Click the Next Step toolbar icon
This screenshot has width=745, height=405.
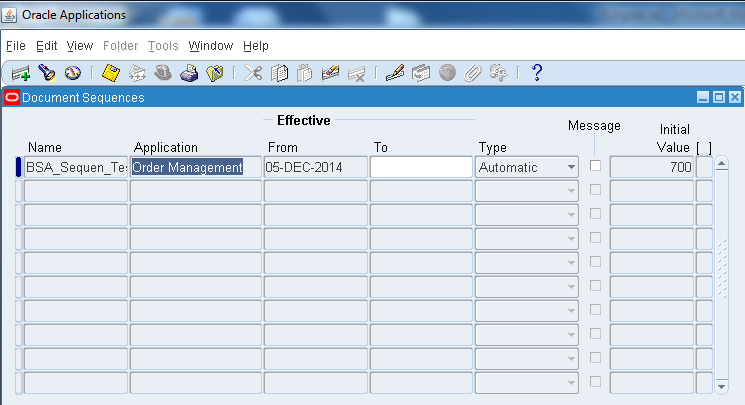pyautogui.click(x=137, y=73)
